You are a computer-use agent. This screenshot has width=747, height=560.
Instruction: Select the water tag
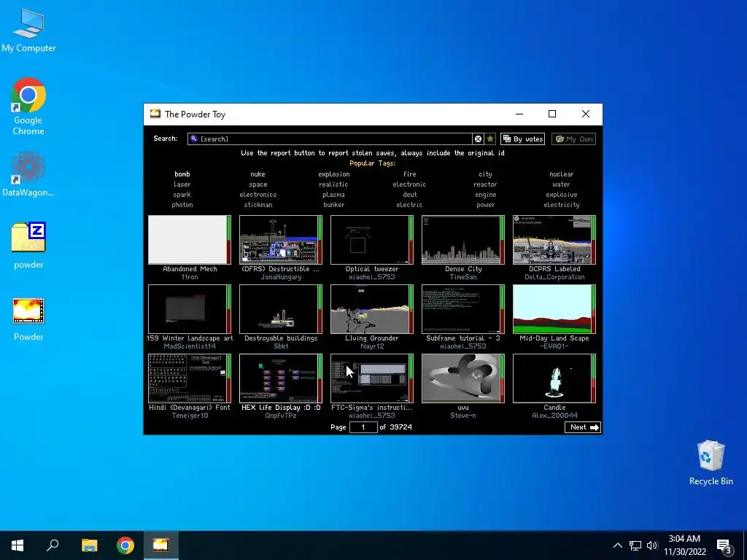tap(561, 184)
